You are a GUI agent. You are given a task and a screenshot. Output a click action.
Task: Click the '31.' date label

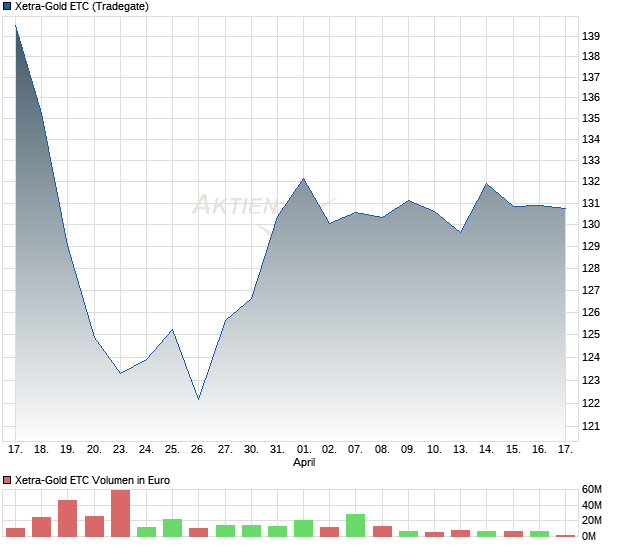pyautogui.click(x=277, y=450)
